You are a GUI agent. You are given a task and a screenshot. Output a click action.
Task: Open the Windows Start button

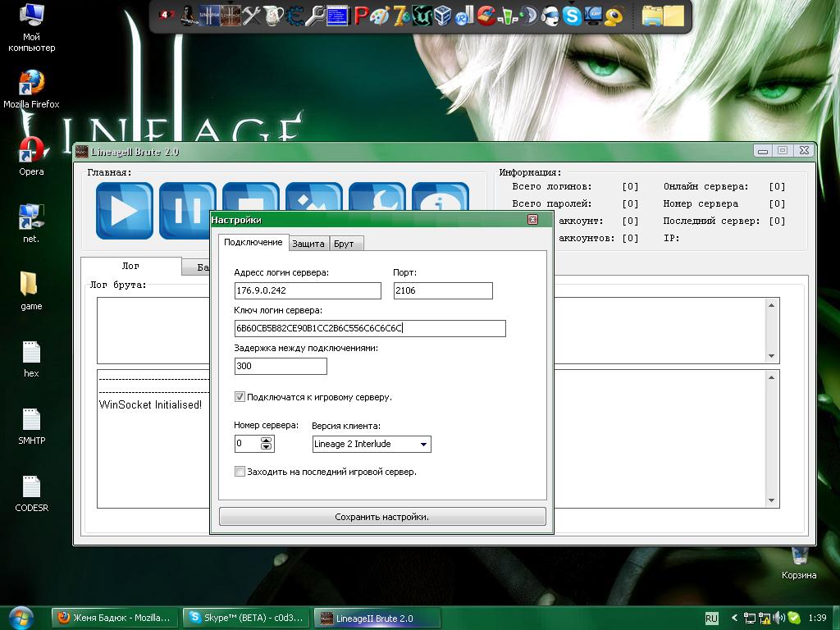(21, 618)
